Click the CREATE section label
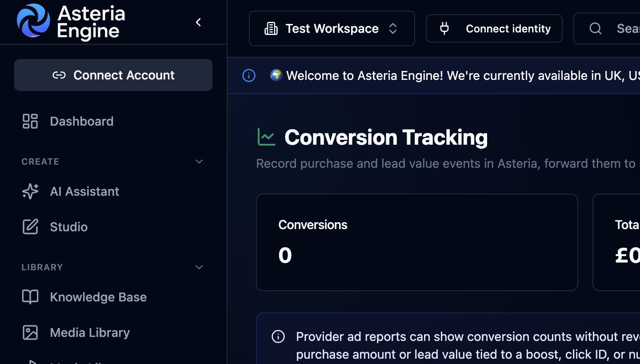The height and width of the screenshot is (364, 640). [x=40, y=162]
